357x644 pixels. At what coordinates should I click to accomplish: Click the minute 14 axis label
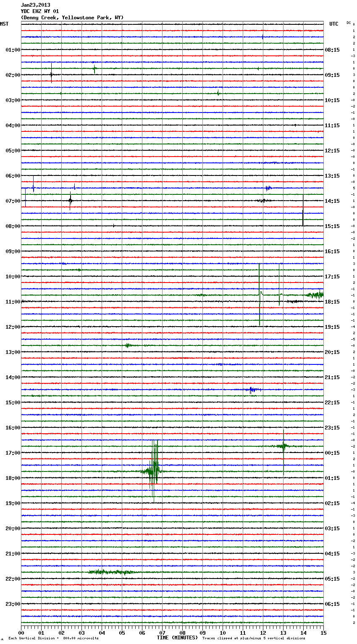303,633
